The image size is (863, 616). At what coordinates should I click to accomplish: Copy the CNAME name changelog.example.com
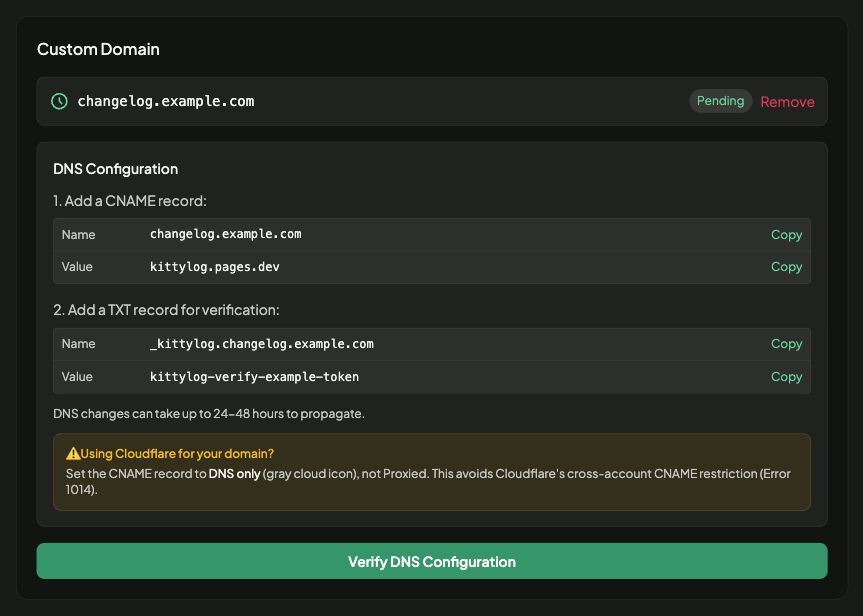pos(786,235)
